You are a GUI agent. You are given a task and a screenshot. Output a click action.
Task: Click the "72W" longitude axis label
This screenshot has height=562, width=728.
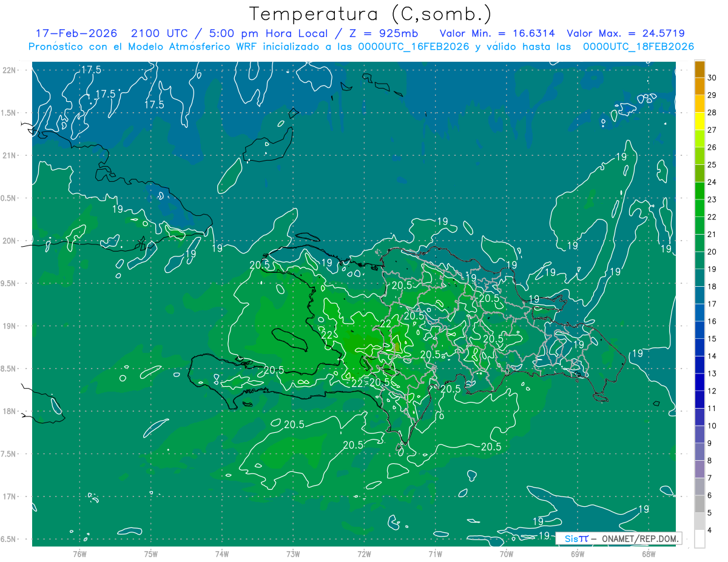364,553
